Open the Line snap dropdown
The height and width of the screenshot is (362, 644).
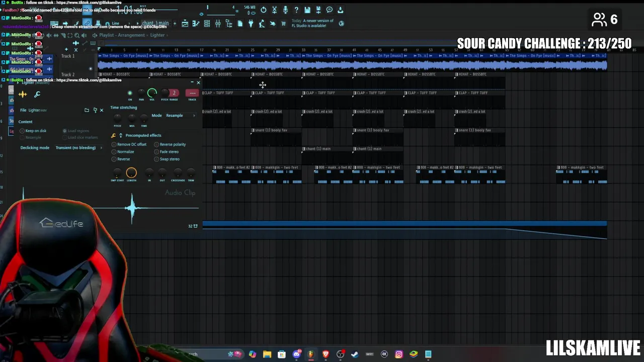coord(120,23)
